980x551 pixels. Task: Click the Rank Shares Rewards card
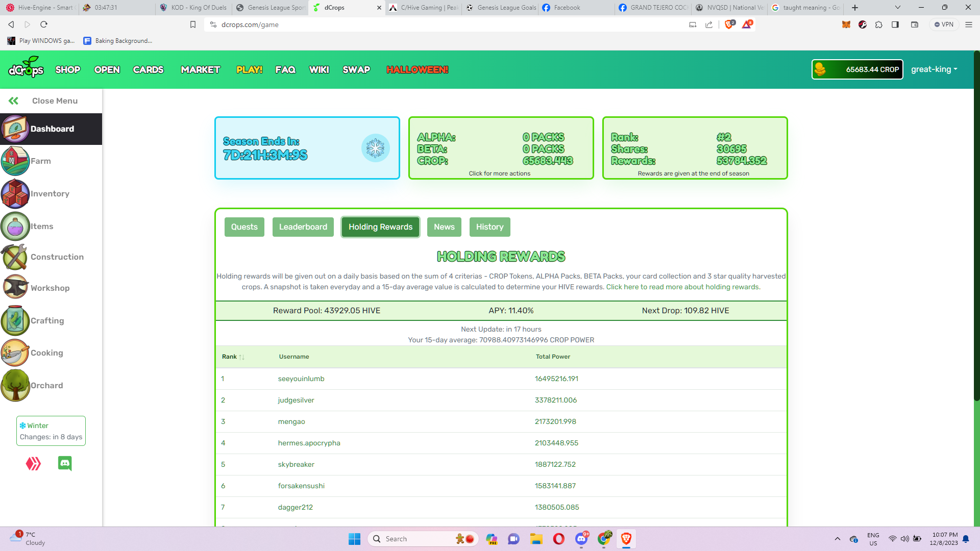[695, 148]
